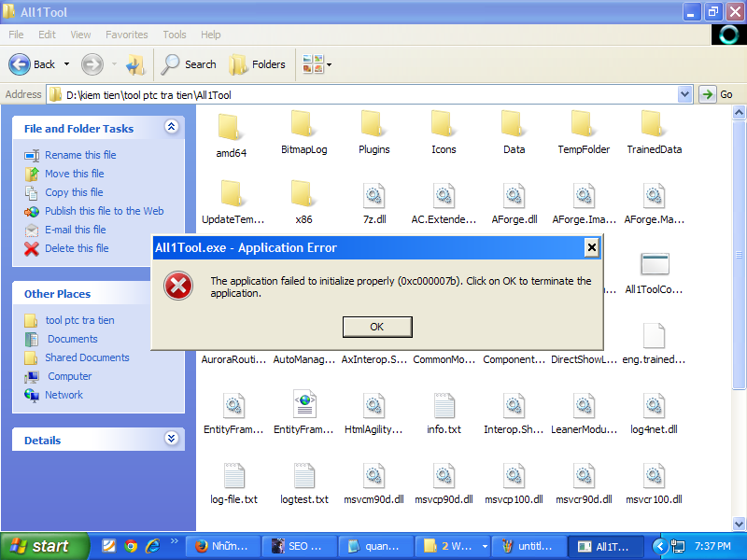Screen dimensions: 747x560
Task: Expand the address bar dropdown arrow
Action: click(x=684, y=94)
